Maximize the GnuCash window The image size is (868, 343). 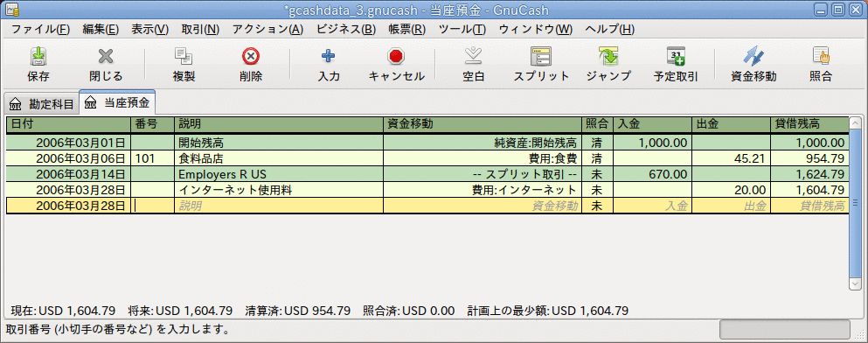[837, 10]
